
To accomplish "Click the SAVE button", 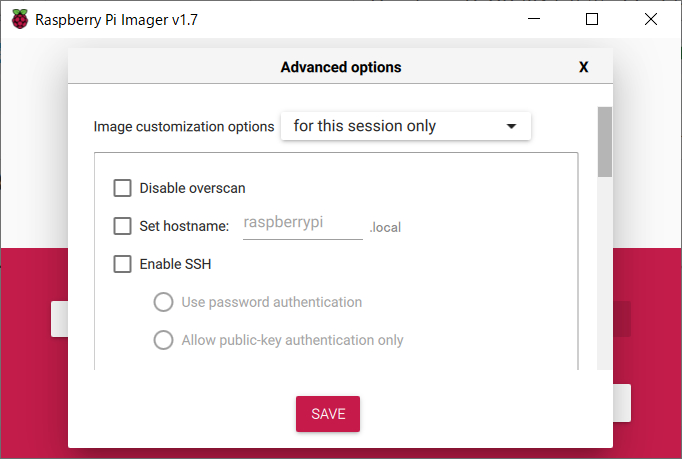I will (328, 414).
